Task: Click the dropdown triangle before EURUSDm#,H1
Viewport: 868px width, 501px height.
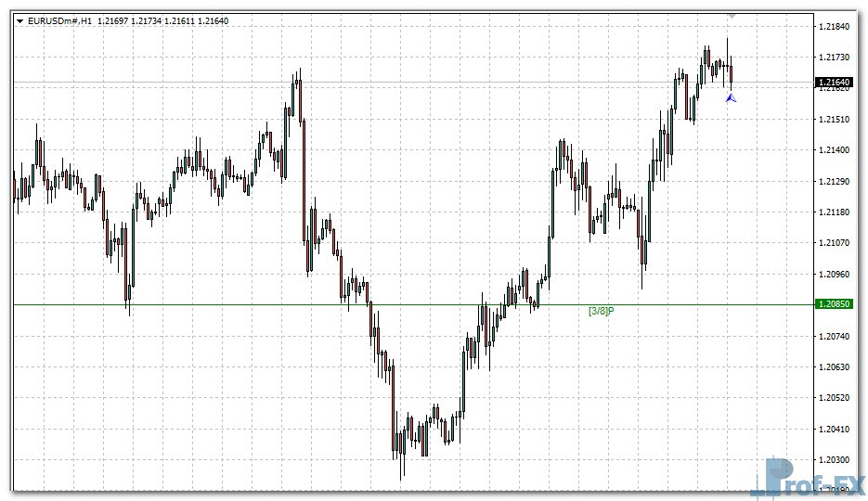Action: 20,20
